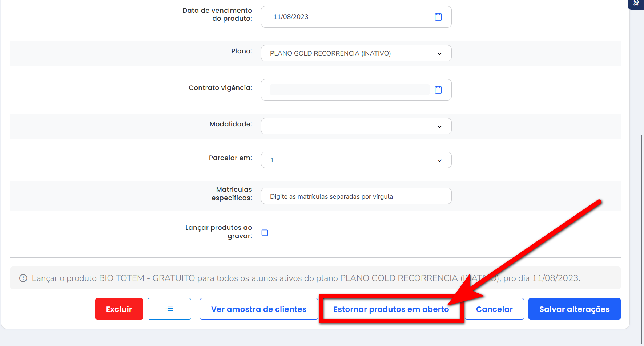Image resolution: width=644 pixels, height=346 pixels.
Task: Click Ver amostra de clientes
Action: 258,309
